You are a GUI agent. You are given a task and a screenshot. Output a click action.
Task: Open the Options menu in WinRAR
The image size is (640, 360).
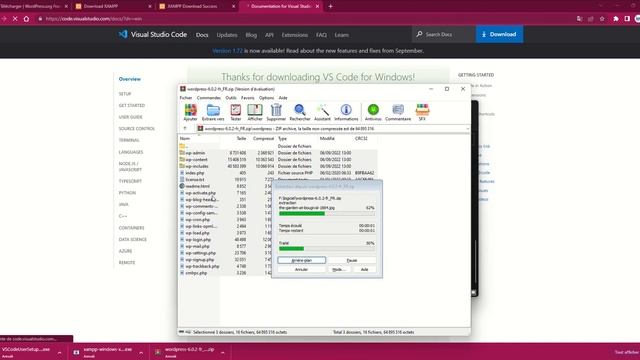266,98
